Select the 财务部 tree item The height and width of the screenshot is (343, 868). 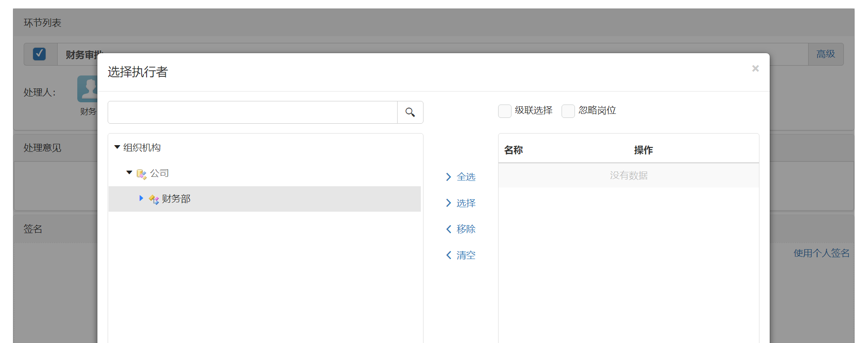click(176, 199)
